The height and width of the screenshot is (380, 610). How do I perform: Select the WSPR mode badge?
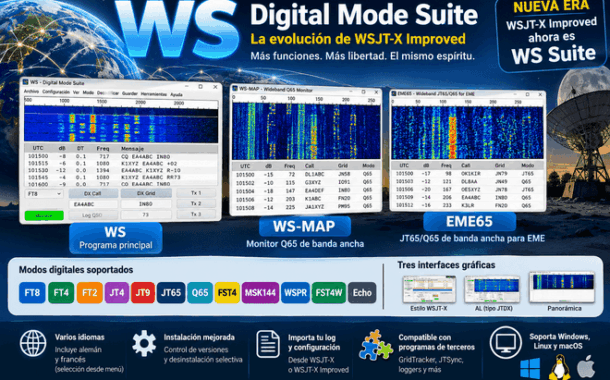click(x=295, y=292)
